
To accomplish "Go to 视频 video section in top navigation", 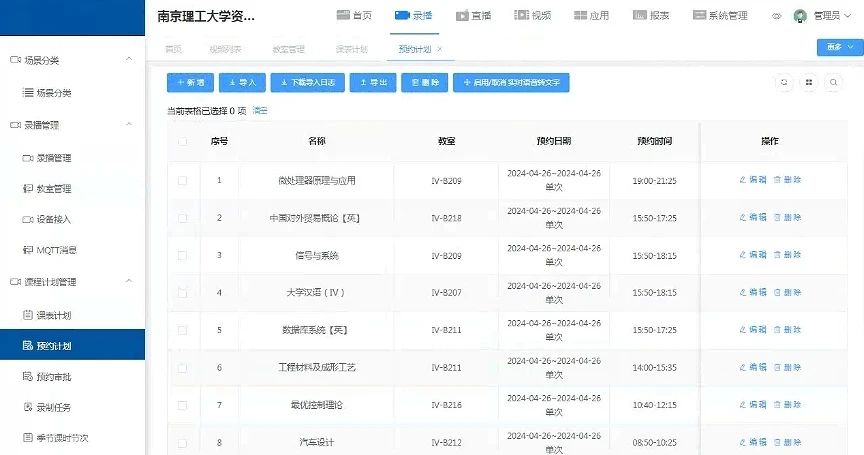I will click(x=533, y=16).
